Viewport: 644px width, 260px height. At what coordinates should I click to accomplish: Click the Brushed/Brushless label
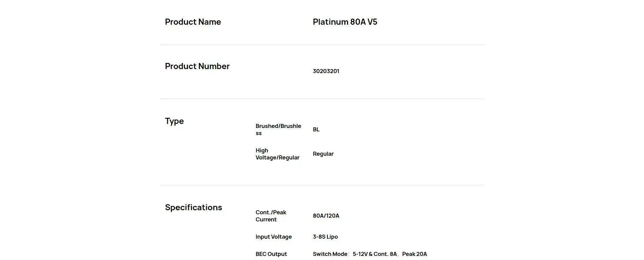[278, 129]
